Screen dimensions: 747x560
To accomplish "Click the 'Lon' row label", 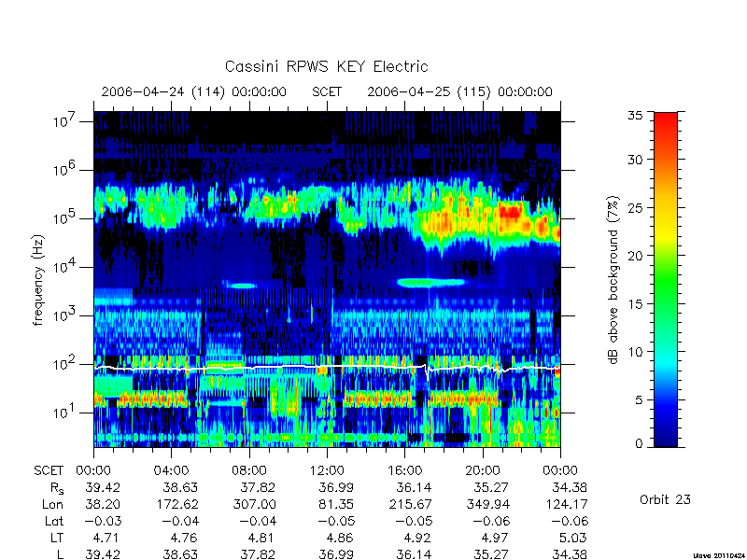I will point(52,504).
